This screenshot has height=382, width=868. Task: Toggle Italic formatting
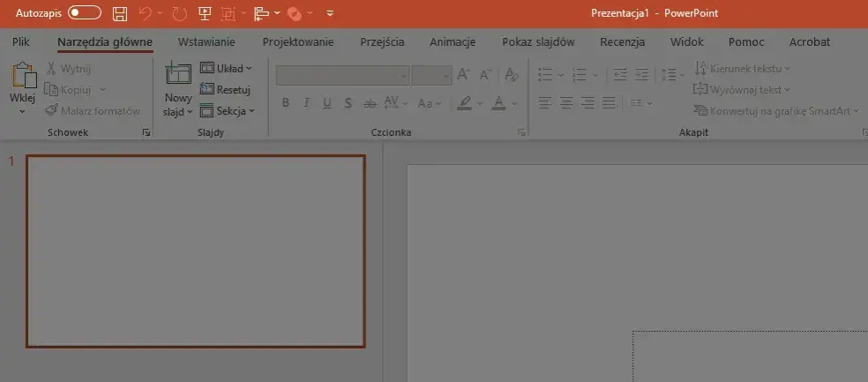click(306, 103)
